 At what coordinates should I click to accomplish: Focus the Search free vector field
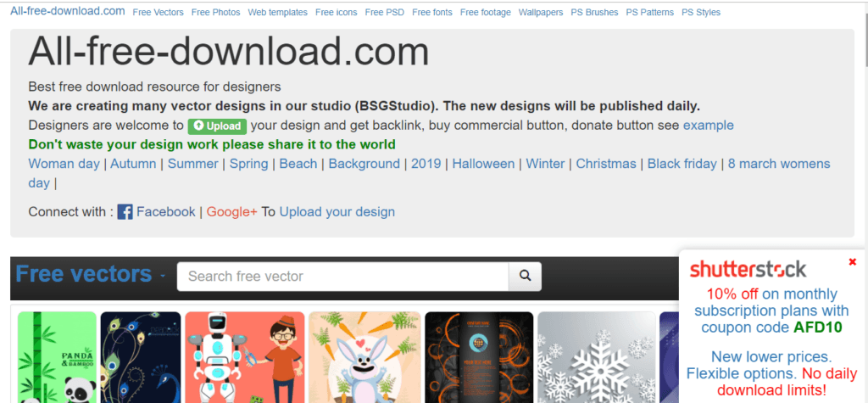[342, 276]
